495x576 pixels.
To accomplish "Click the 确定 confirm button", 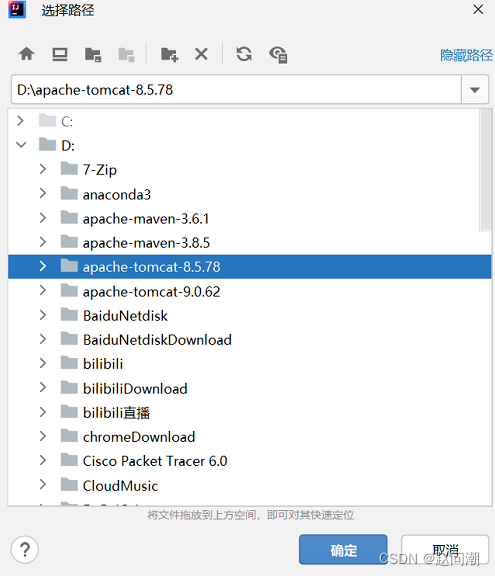I will [x=343, y=550].
